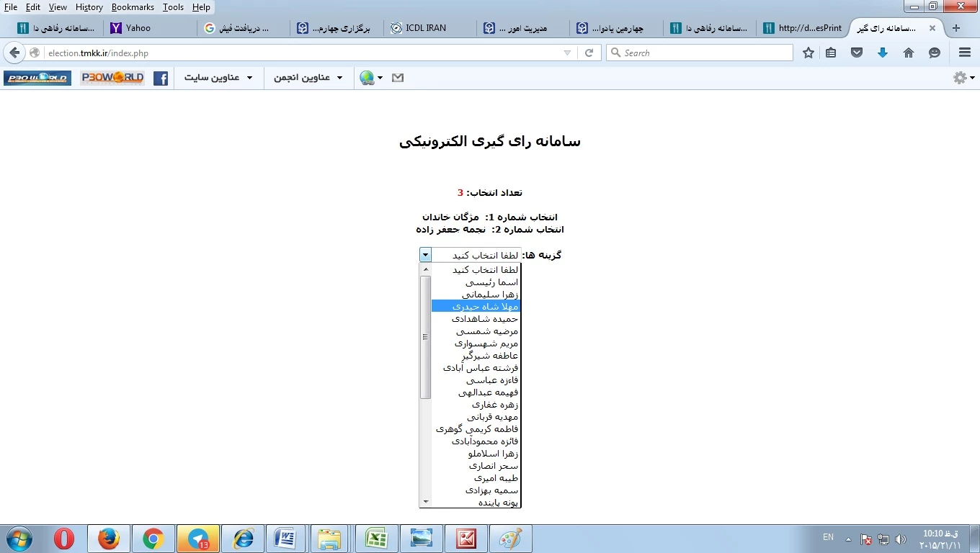This screenshot has height=553, width=980.
Task: Open the Bookmarks menu
Action: [x=133, y=7]
